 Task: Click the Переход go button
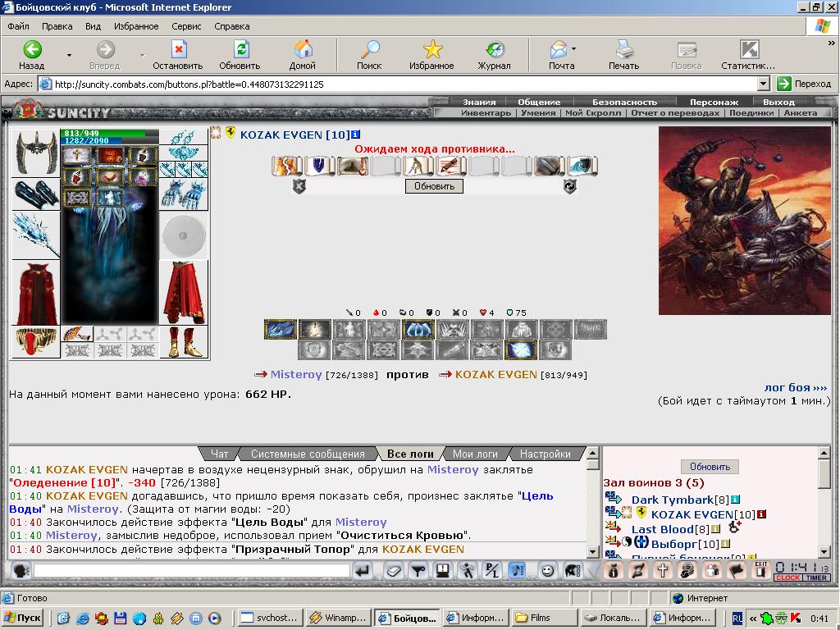pos(805,84)
